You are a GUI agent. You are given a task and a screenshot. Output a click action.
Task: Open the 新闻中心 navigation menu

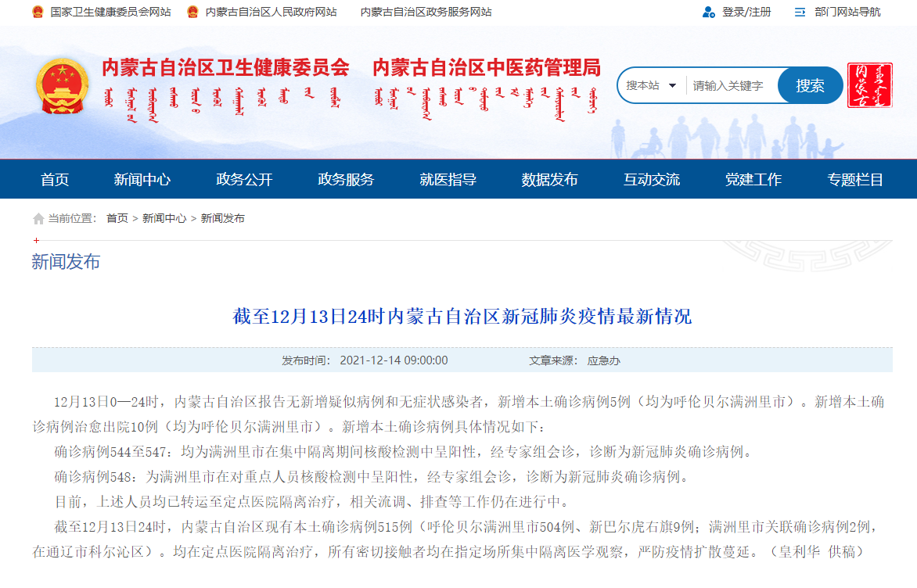(142, 179)
